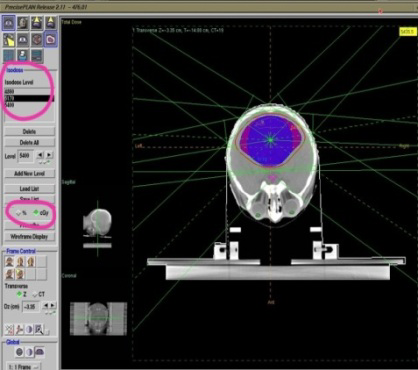Select the transverse CT view icon in top toolbar
Image resolution: width=418 pixels, height=370 pixels.
coord(9,23)
